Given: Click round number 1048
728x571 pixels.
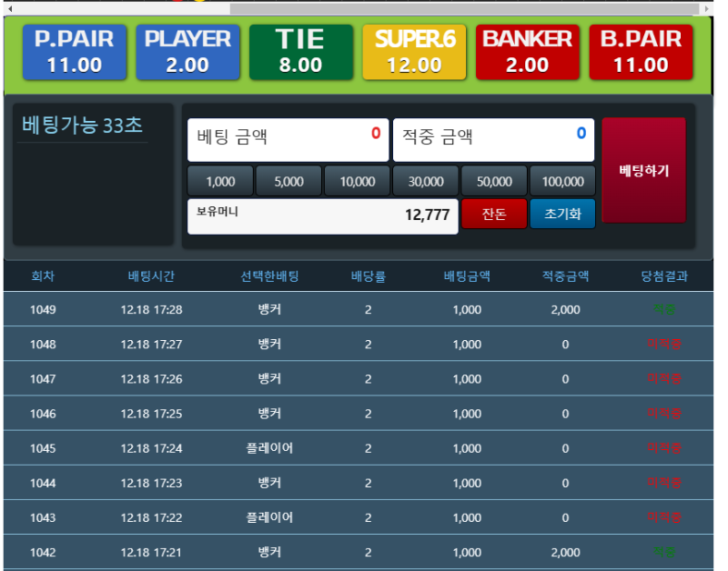Looking at the screenshot, I should click(43, 345).
